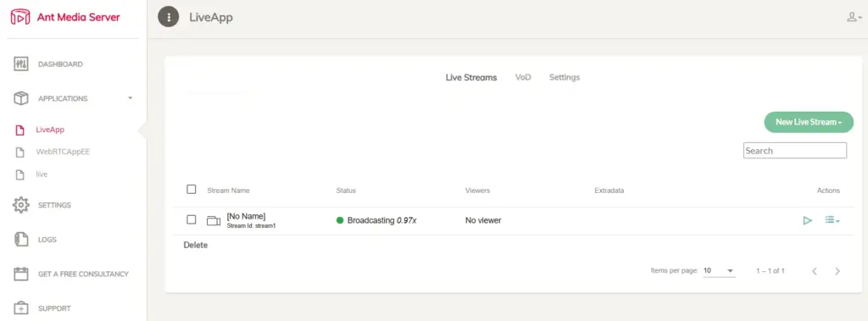Screen dimensions: 868x321
Task: Open the three-dot menu beside LiveApp title
Action: (x=169, y=17)
